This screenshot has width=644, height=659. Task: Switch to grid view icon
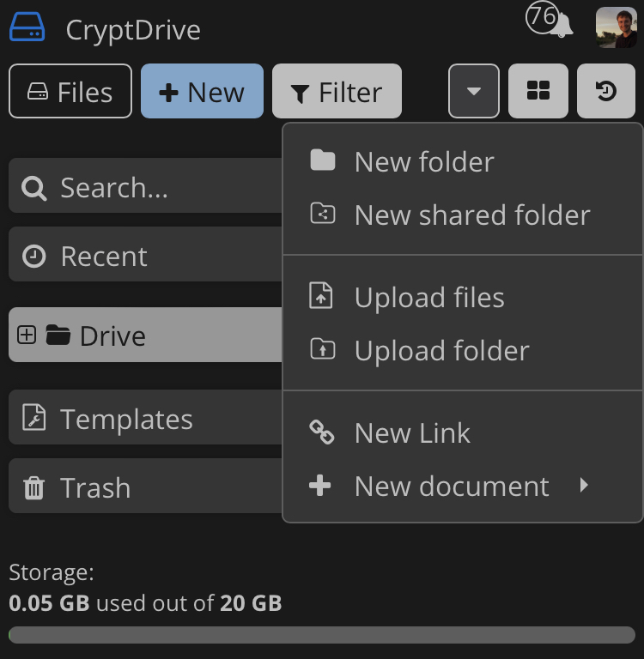pyautogui.click(x=538, y=91)
